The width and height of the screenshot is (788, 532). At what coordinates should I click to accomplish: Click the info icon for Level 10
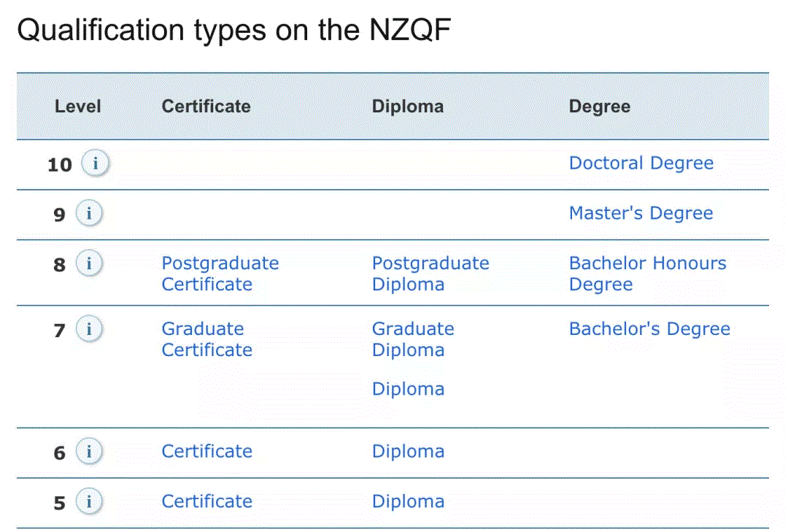[x=95, y=163]
